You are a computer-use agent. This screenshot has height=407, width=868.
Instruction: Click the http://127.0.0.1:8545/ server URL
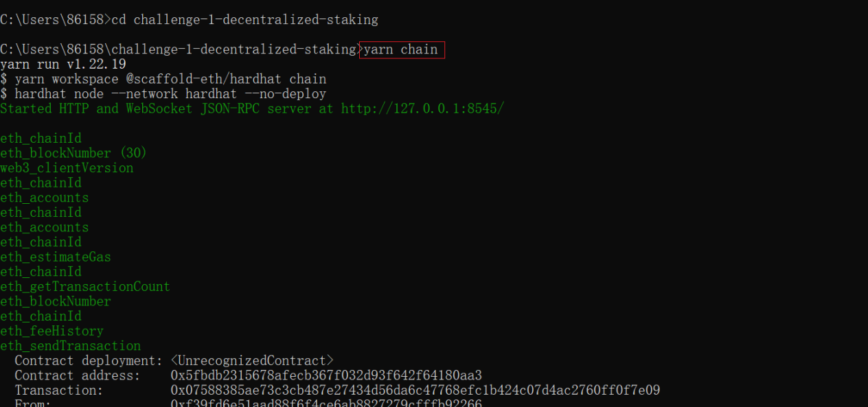point(422,108)
